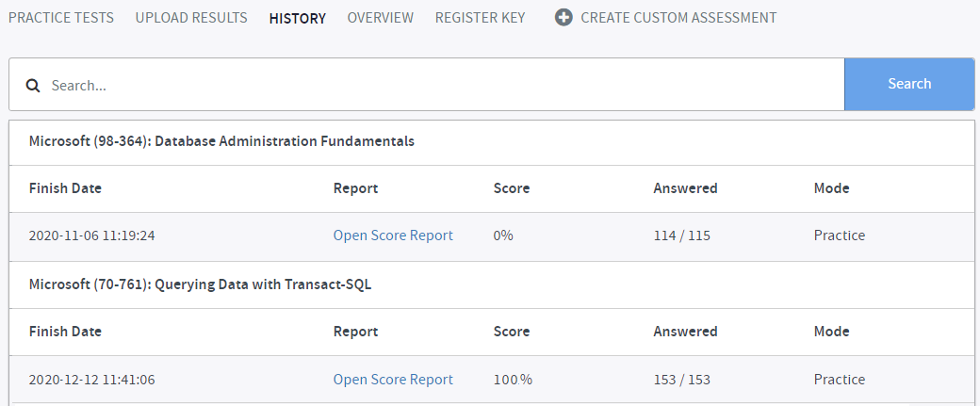Viewport: 980px width, 406px height.
Task: Click Finish Date header under 98-364
Action: (66, 188)
